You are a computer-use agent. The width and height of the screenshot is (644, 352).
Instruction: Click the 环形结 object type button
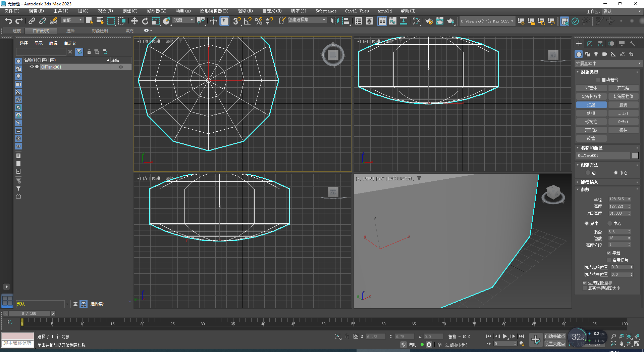click(623, 88)
